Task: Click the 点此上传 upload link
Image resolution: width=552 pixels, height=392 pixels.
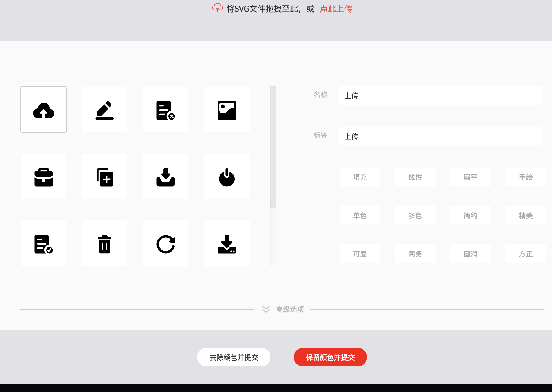Action: click(336, 9)
